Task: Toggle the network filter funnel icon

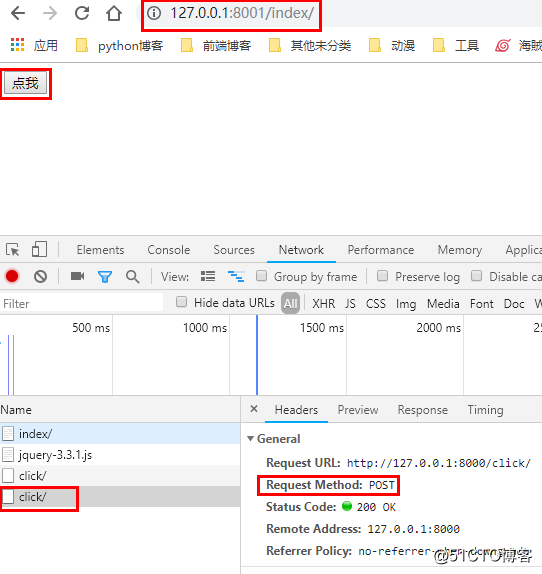Action: coord(105,277)
